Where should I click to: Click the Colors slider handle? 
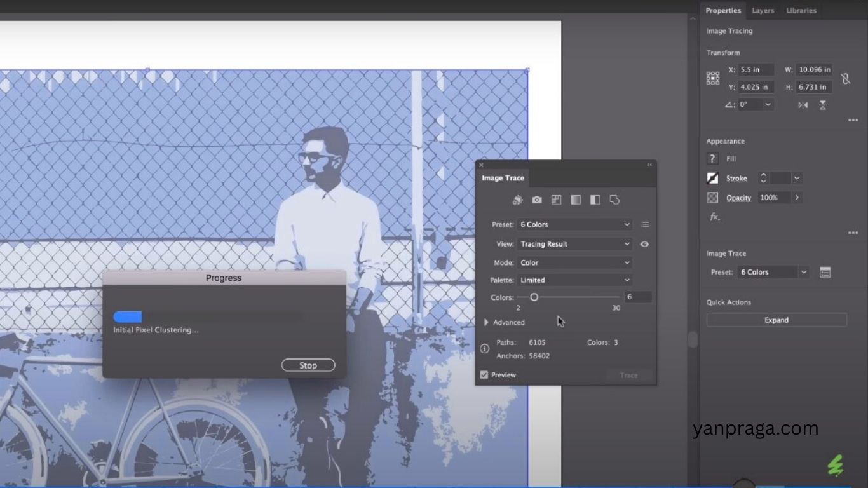(534, 297)
